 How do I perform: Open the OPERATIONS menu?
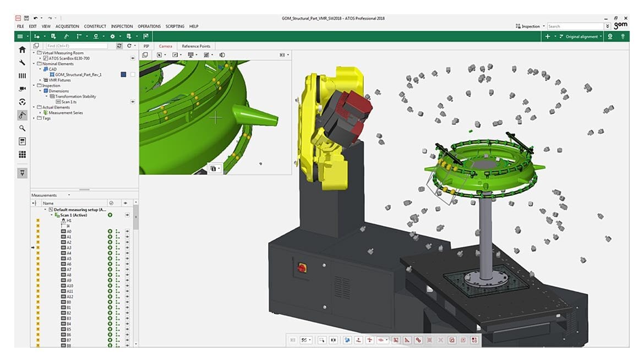[x=149, y=26]
